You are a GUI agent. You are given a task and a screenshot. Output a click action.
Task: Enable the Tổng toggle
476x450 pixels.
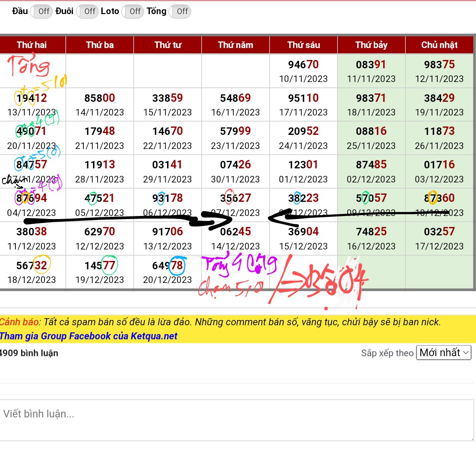[x=180, y=11]
